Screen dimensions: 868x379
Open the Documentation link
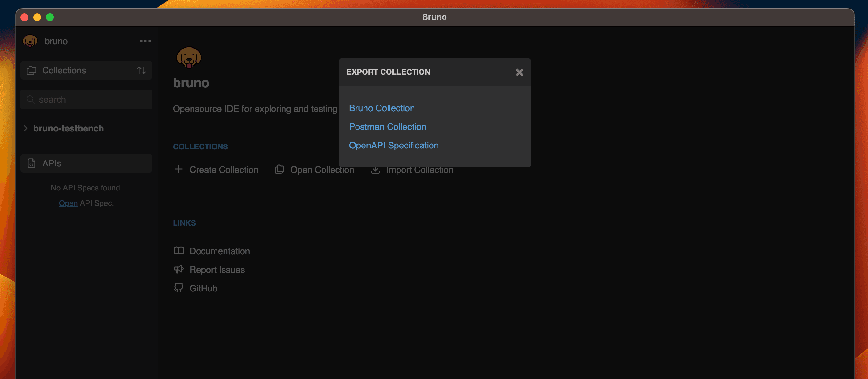[219, 251]
